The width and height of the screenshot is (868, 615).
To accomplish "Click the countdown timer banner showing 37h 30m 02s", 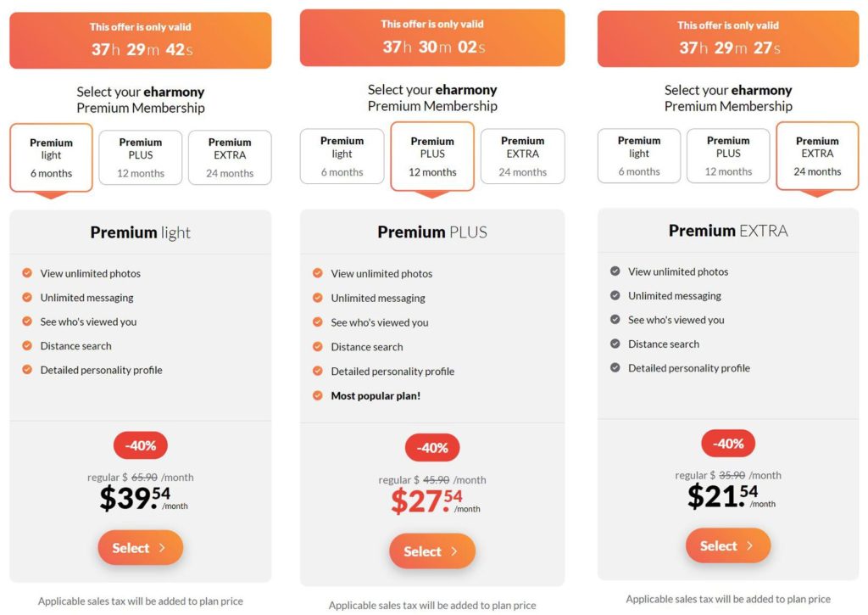I will click(432, 37).
